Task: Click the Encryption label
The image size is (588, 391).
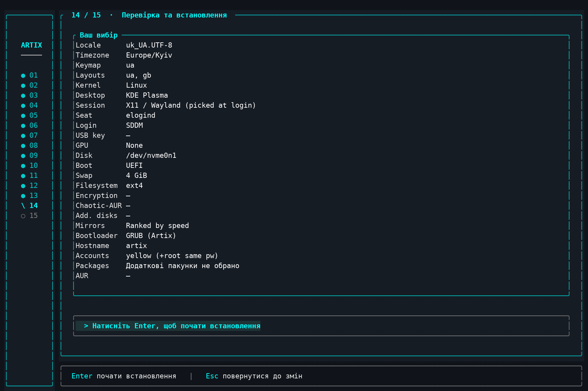Action: click(x=97, y=196)
